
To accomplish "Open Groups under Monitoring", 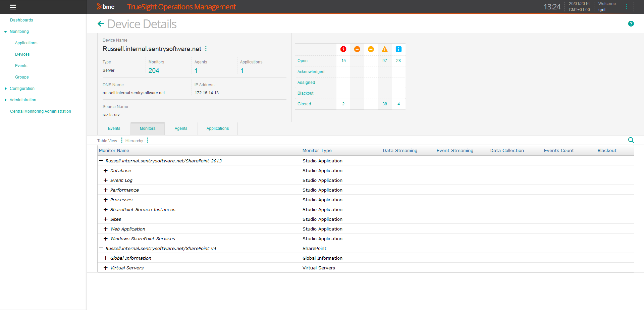I will 22,77.
